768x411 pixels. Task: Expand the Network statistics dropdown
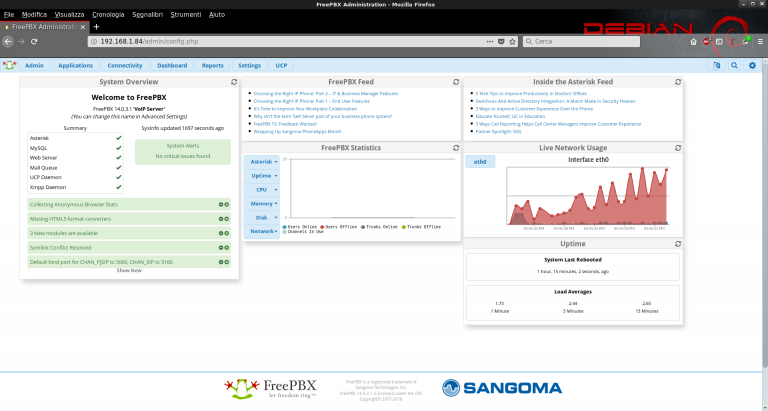tap(262, 231)
